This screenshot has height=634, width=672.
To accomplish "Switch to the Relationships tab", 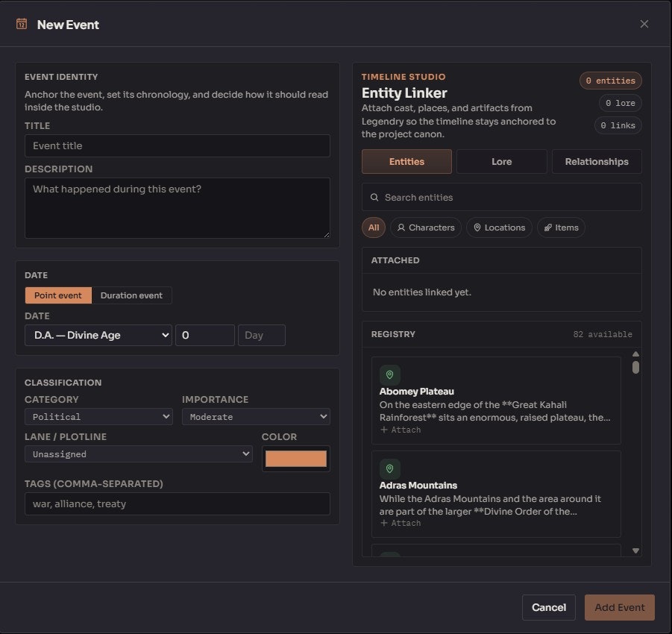I will point(597,162).
